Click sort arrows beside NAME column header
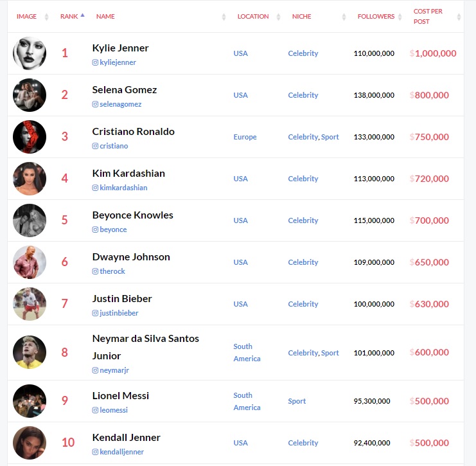 click(224, 17)
